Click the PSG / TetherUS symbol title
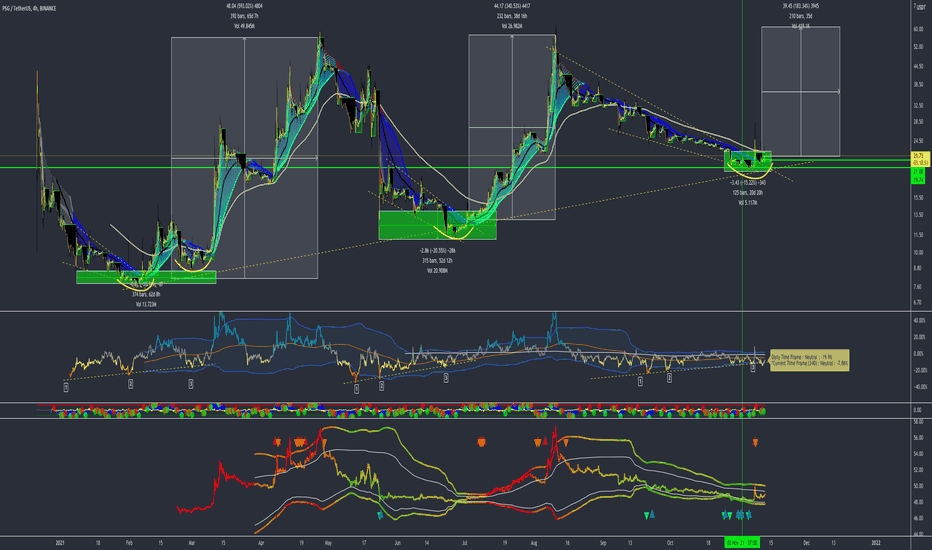932x550 pixels. 29,8
